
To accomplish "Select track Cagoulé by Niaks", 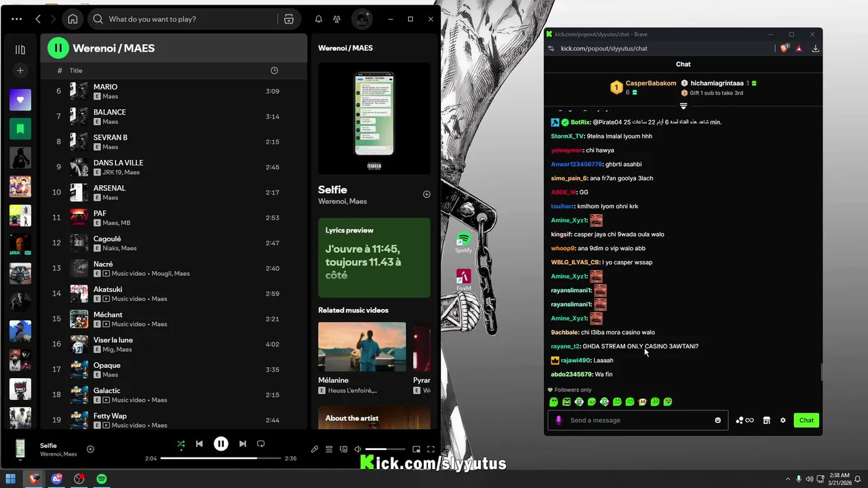I will point(173,243).
